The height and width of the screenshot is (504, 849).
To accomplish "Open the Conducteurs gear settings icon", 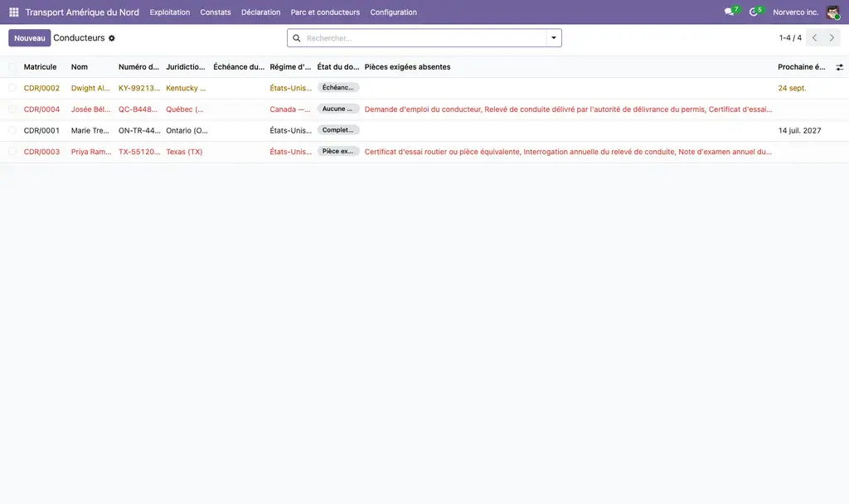I will tap(112, 38).
